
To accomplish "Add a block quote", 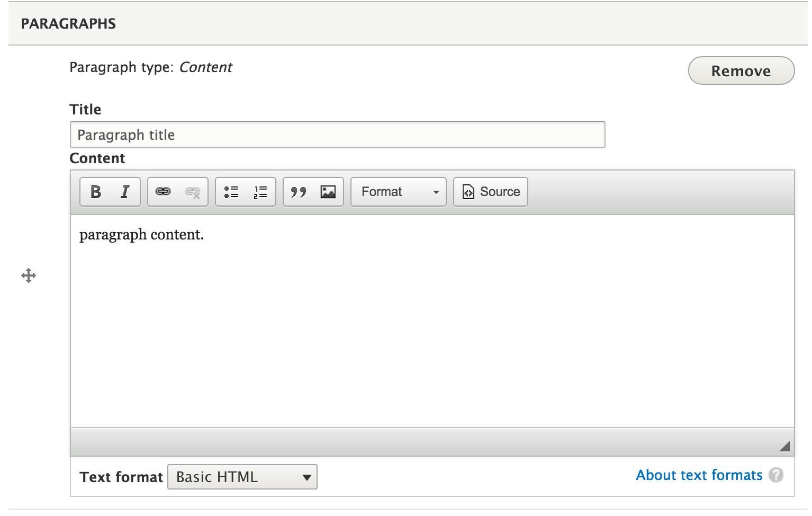I will click(x=299, y=192).
